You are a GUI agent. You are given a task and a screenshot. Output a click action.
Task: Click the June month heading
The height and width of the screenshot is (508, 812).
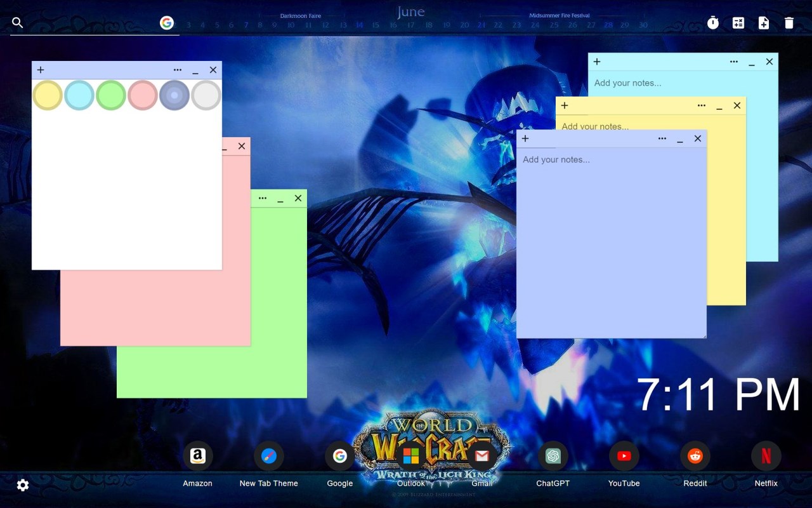coord(410,11)
